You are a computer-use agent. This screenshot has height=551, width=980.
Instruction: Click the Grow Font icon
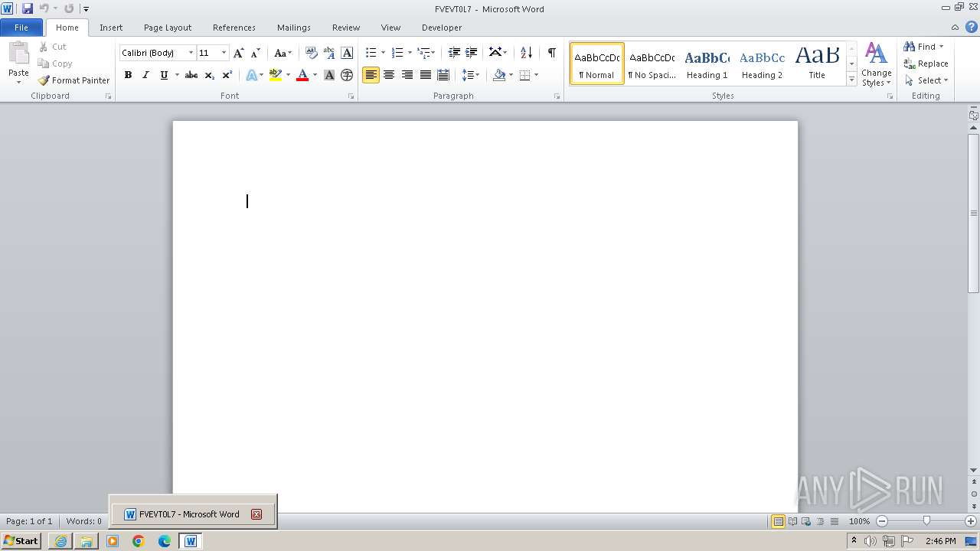click(x=239, y=53)
